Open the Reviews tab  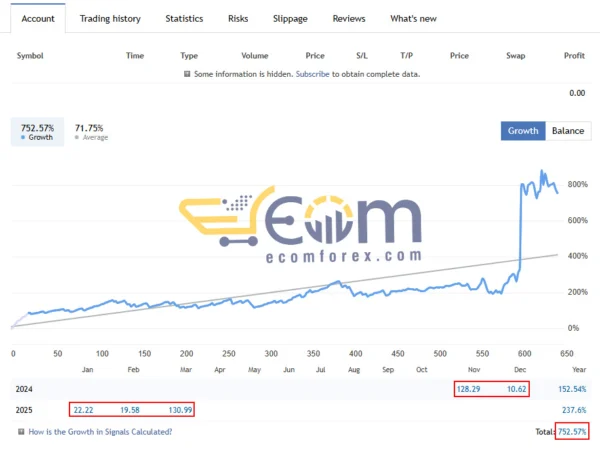tap(349, 18)
